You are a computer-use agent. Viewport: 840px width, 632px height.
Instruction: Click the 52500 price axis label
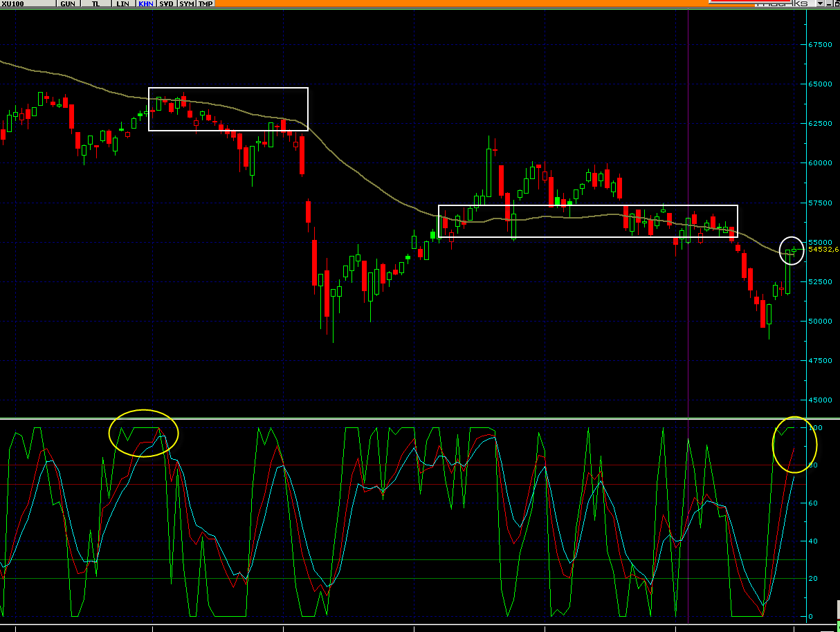coord(820,281)
